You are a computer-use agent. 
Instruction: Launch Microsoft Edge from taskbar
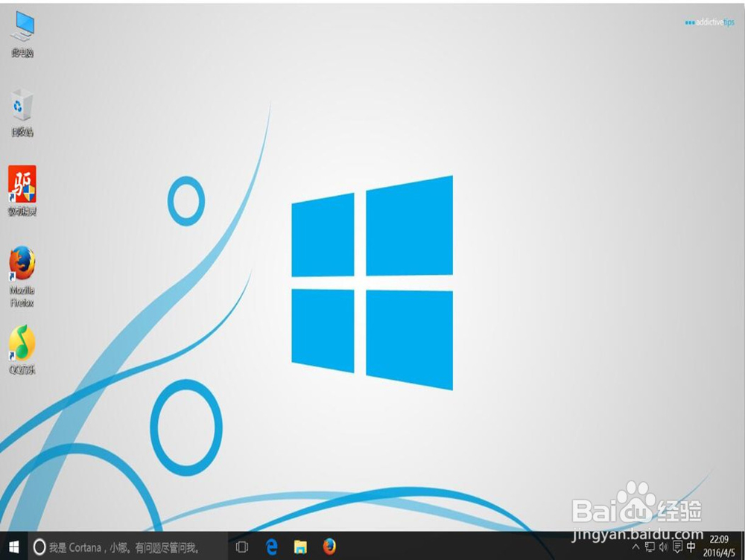[x=271, y=547]
